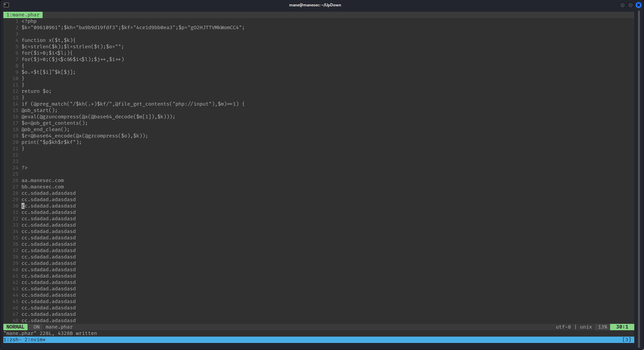Click the ON indicator in statusline
644x350 pixels.
pos(37,327)
